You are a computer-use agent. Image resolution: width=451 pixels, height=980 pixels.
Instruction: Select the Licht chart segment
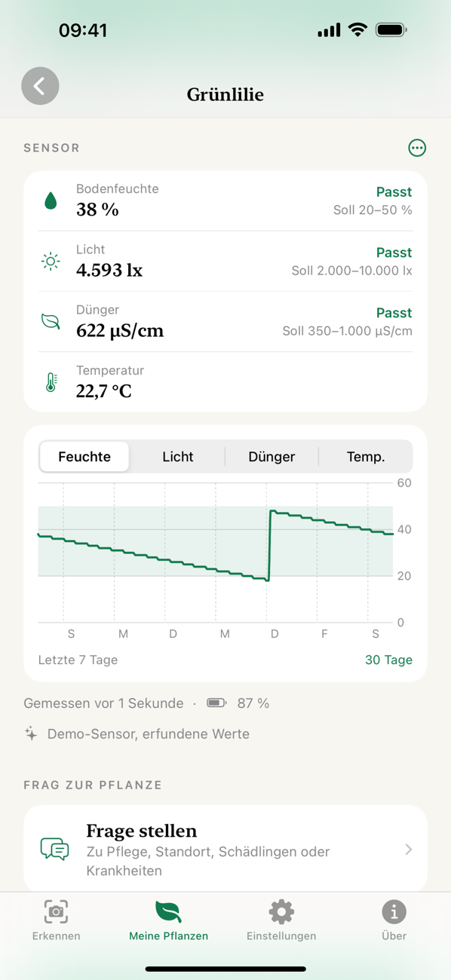pyautogui.click(x=178, y=457)
